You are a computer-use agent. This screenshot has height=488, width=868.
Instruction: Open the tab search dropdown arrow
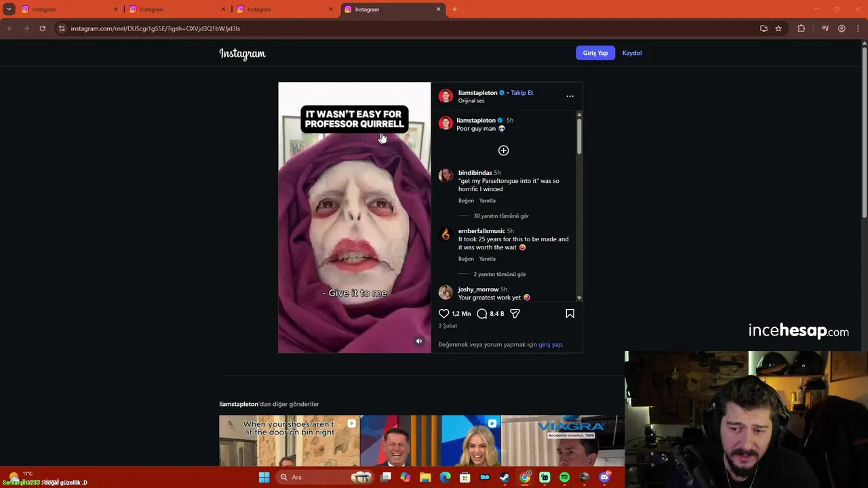coord(9,9)
